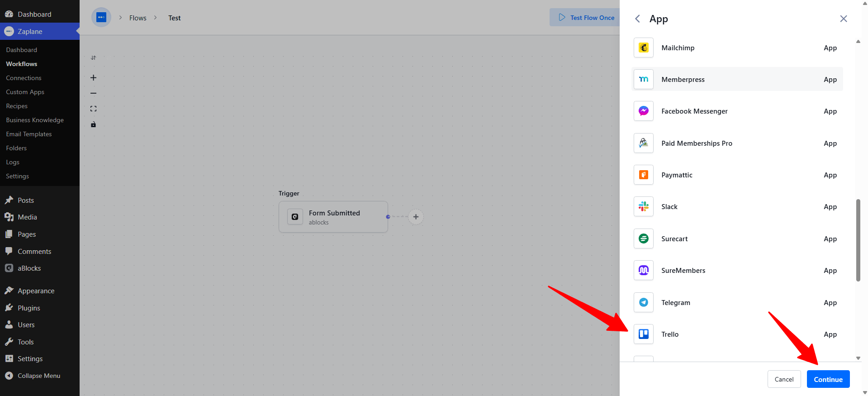Open Zaplane Dashboard submenu
Screen dimensions: 868x396
[22, 50]
